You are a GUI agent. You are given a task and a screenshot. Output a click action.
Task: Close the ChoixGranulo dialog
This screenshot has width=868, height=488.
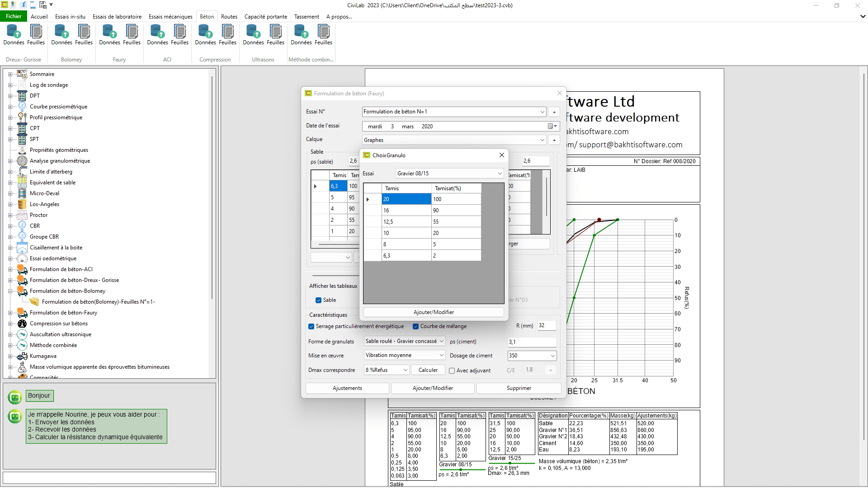coord(502,155)
